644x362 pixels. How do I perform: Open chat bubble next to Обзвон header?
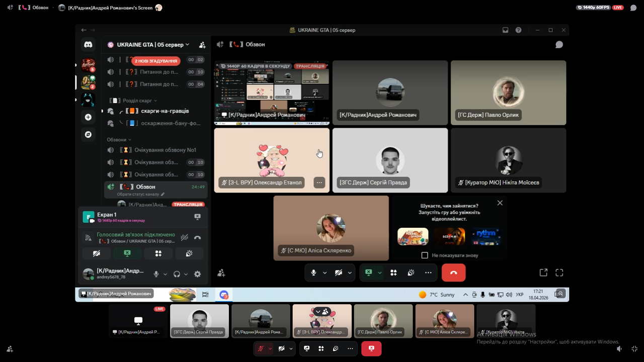pyautogui.click(x=559, y=45)
